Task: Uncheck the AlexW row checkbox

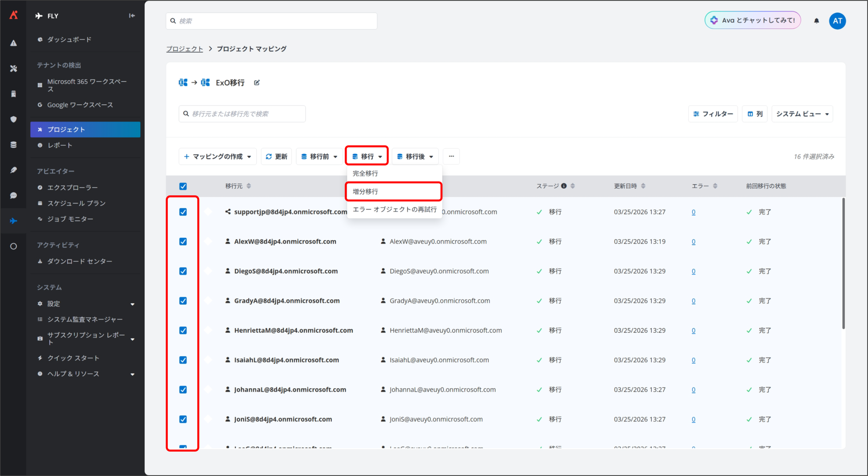Action: tap(183, 241)
